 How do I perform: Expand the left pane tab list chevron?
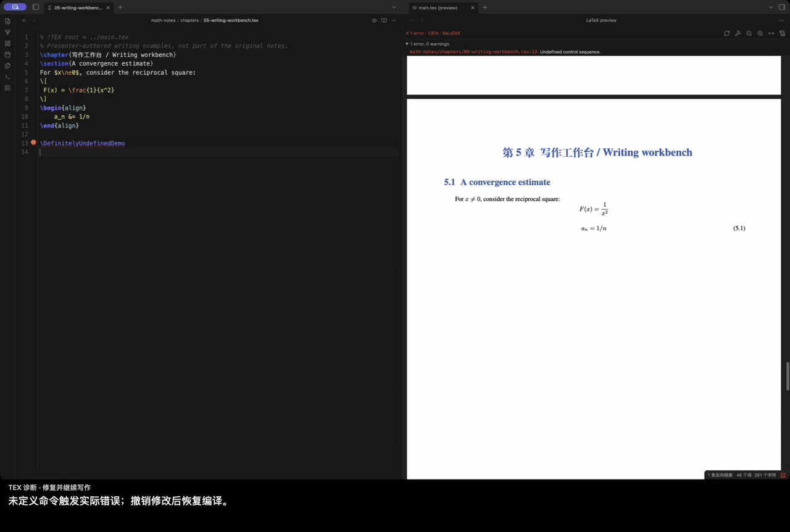(394, 7)
